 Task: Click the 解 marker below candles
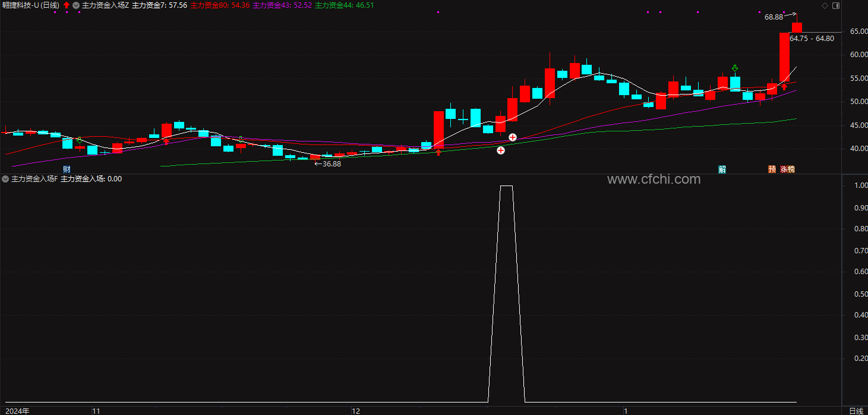click(722, 169)
